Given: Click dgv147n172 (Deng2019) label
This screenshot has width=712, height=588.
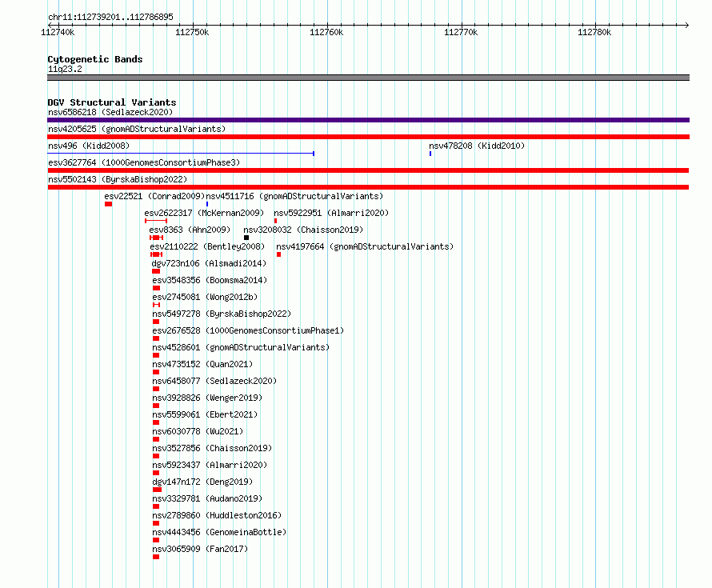Looking at the screenshot, I should click(x=202, y=482).
